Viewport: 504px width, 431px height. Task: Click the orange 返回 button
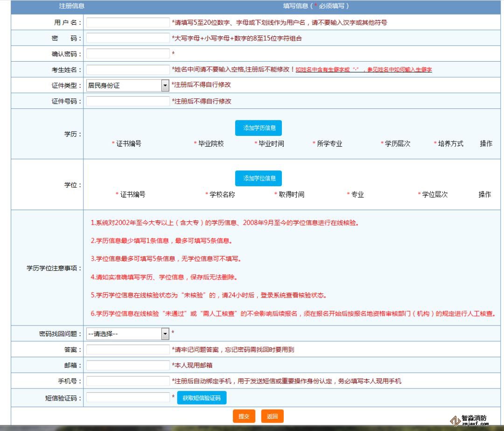(272, 416)
